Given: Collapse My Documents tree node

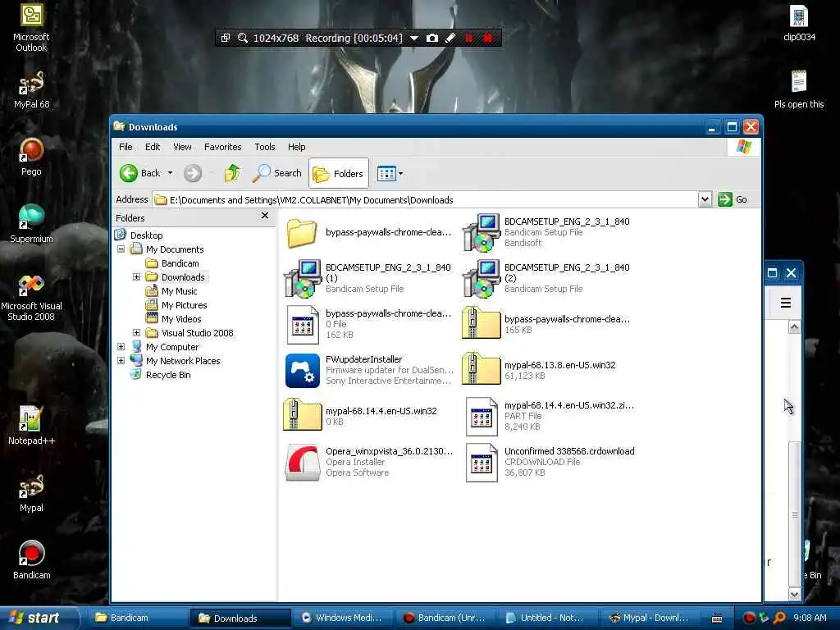Looking at the screenshot, I should point(121,249).
